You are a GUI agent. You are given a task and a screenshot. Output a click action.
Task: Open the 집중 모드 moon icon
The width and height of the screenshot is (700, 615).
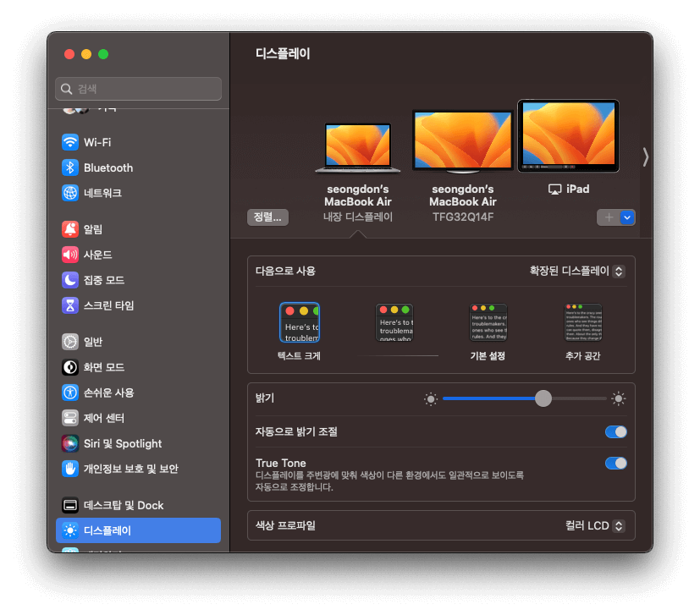tap(70, 280)
